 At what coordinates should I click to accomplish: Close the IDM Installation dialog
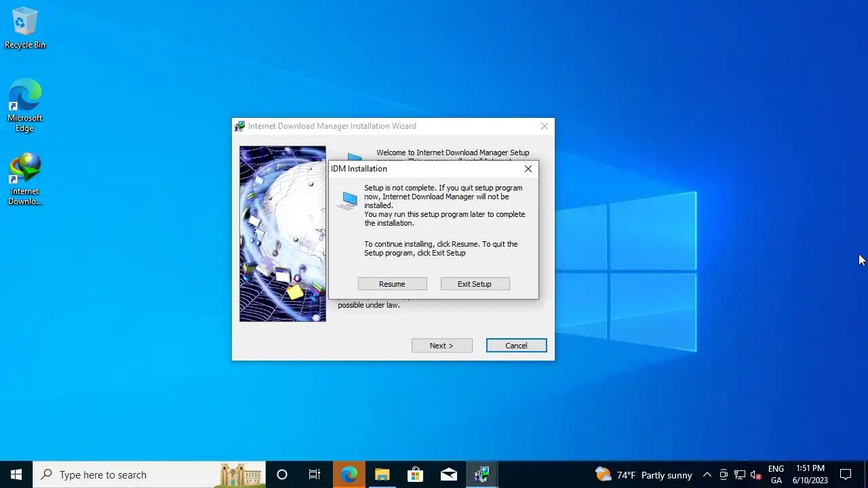coord(528,169)
